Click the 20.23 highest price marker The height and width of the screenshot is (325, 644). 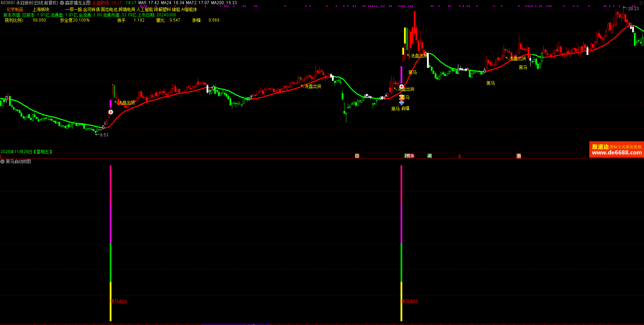point(633,9)
